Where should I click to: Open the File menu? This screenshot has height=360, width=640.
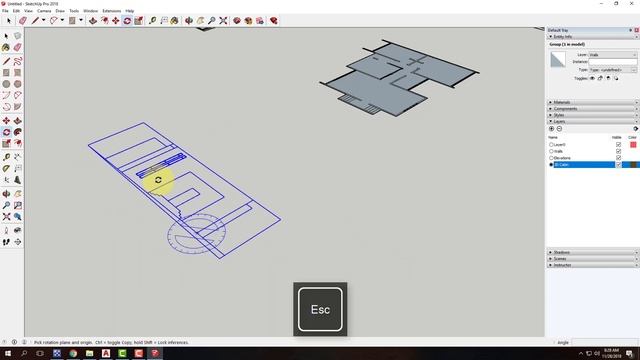click(5, 11)
